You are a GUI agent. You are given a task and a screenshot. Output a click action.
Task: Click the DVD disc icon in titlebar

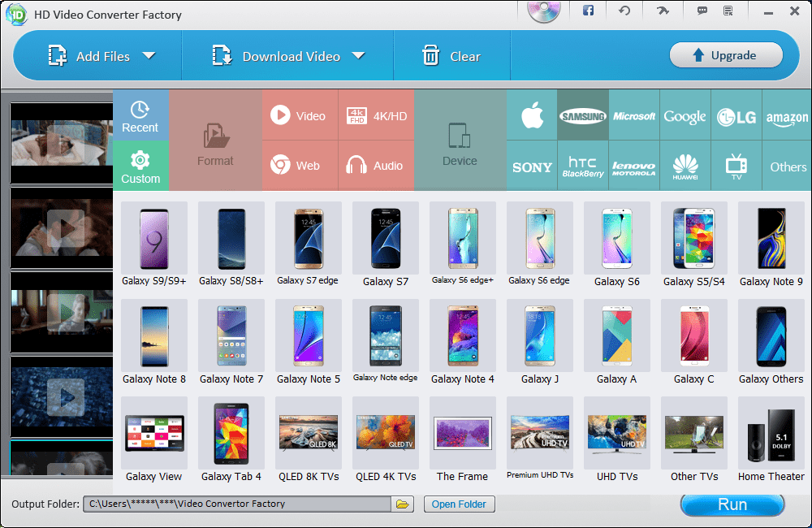(542, 11)
